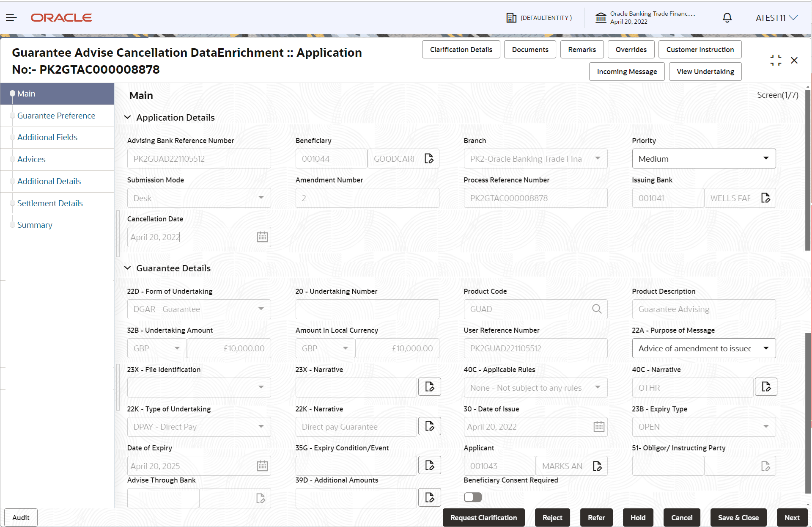Search for a Product Code using the magnifier
Screen dimensions: 812x527
pos(597,309)
